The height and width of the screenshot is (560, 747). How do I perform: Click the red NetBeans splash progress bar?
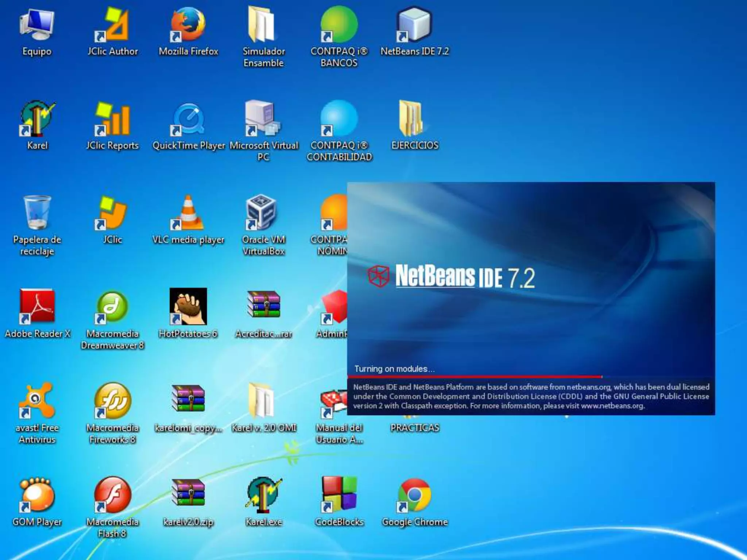click(x=474, y=377)
